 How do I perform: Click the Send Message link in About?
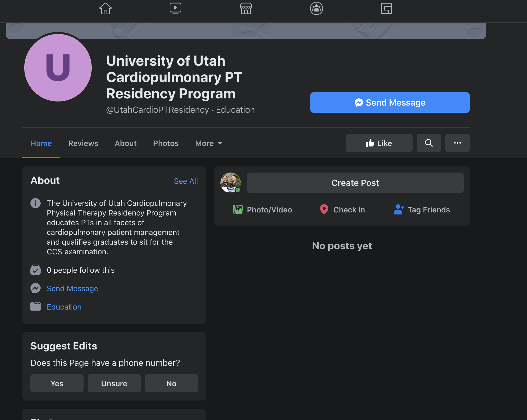click(x=73, y=288)
